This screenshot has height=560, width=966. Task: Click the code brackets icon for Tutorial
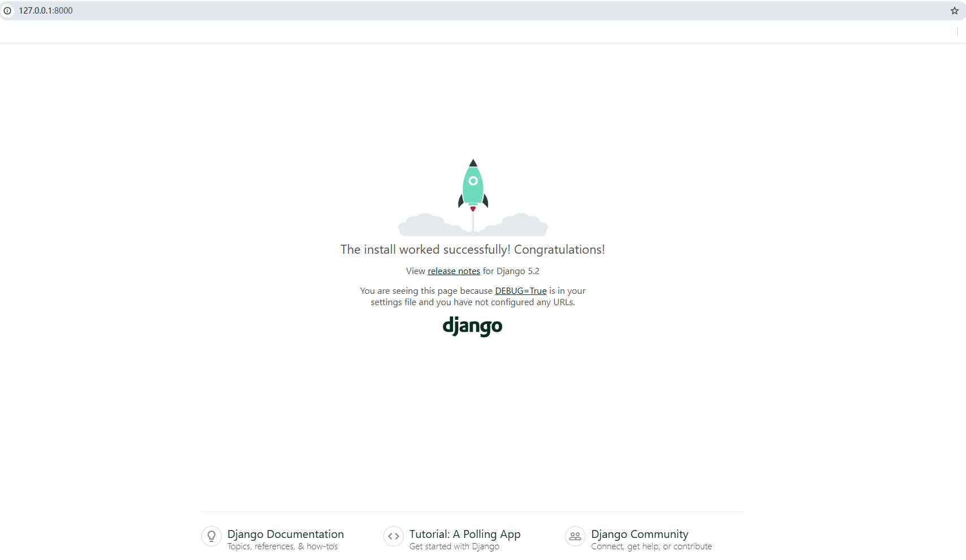point(394,536)
